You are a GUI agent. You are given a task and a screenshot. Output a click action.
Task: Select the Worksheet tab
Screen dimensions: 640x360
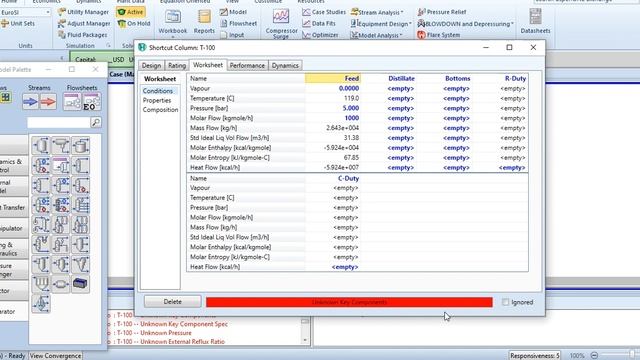pyautogui.click(x=208, y=65)
